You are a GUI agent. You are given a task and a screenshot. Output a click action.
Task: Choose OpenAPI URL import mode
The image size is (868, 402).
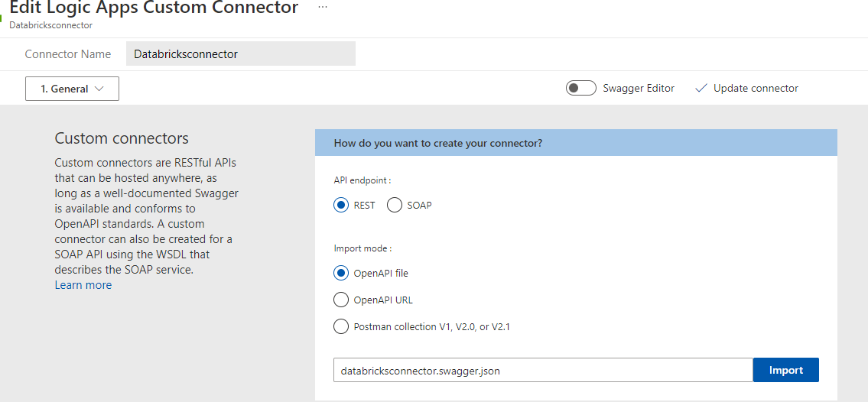[341, 300]
